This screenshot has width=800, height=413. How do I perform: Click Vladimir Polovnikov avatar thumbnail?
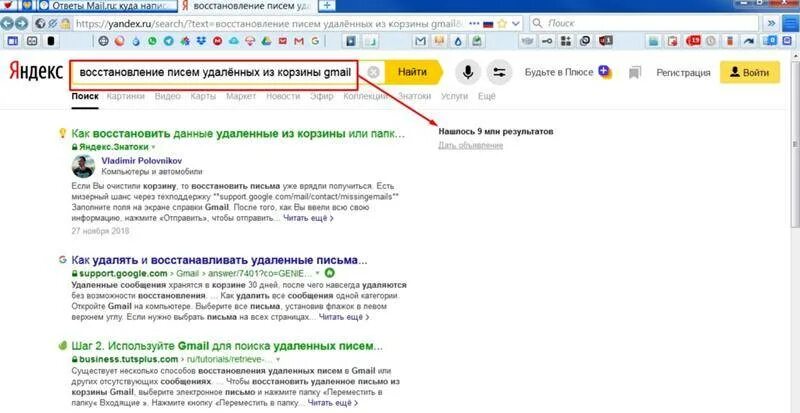[x=83, y=166]
